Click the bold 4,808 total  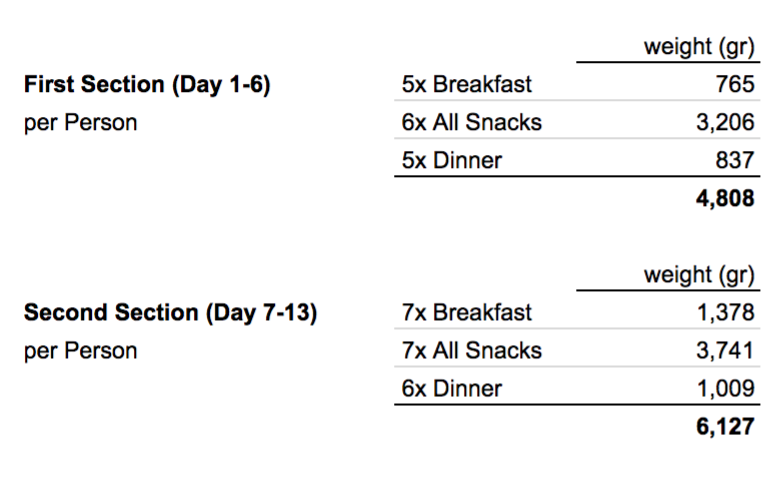(724, 199)
